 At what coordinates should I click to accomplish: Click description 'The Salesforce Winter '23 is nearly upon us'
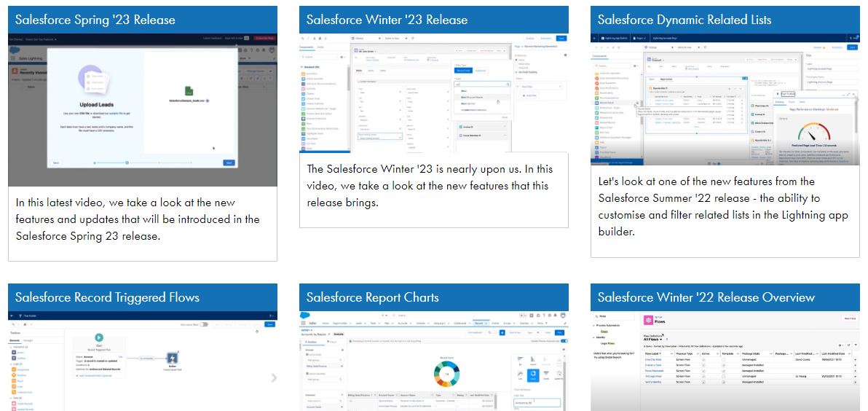coord(430,186)
